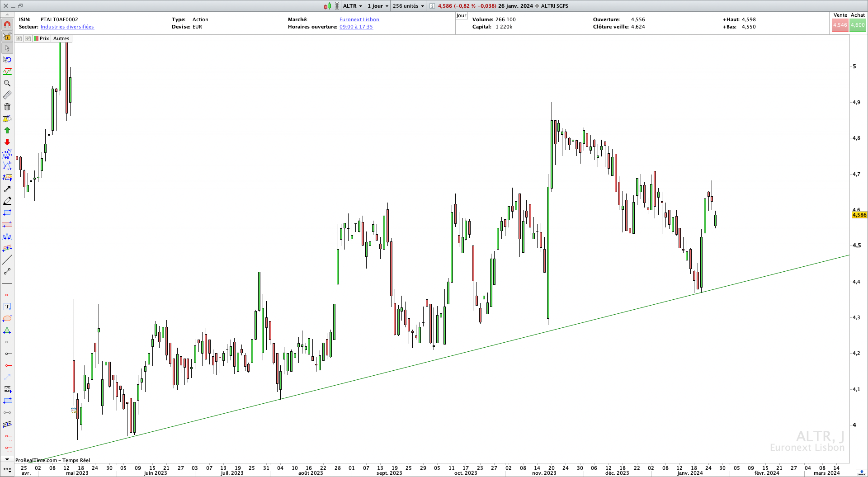Click the second panel icon beside Prix
Screen dimensions: 868x477
tap(28, 38)
